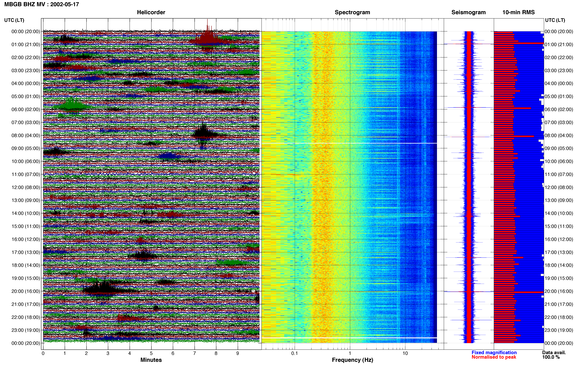Click the left '01:00 (21:00)' time label

point(26,44)
